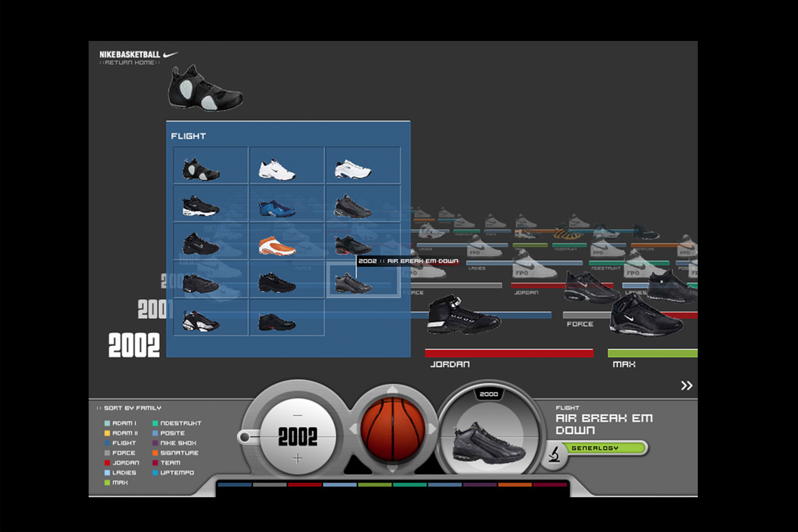Choose Uptempo in the family legend
Image resolution: width=798 pixels, height=532 pixels.
173,473
